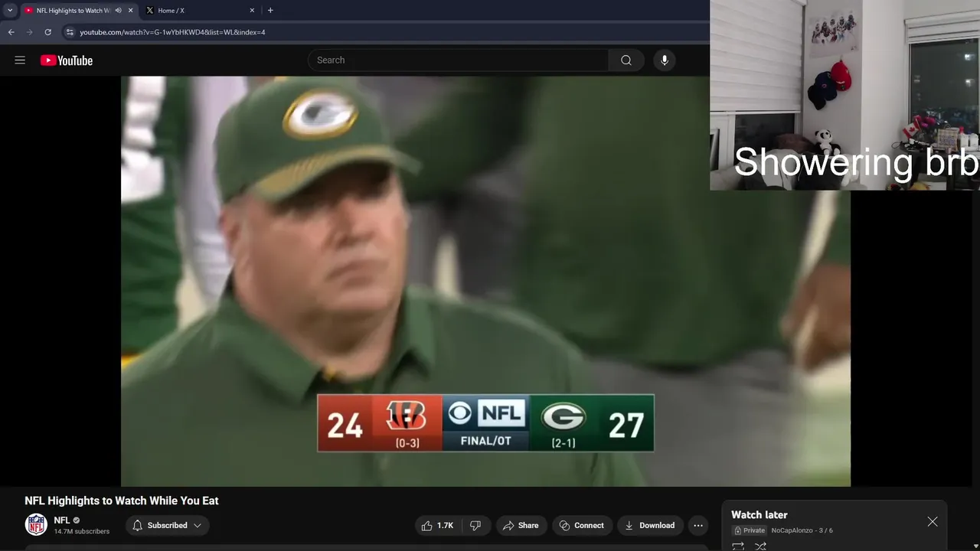Start voice search with the microphone icon
The image size is (980, 551).
(x=665, y=60)
